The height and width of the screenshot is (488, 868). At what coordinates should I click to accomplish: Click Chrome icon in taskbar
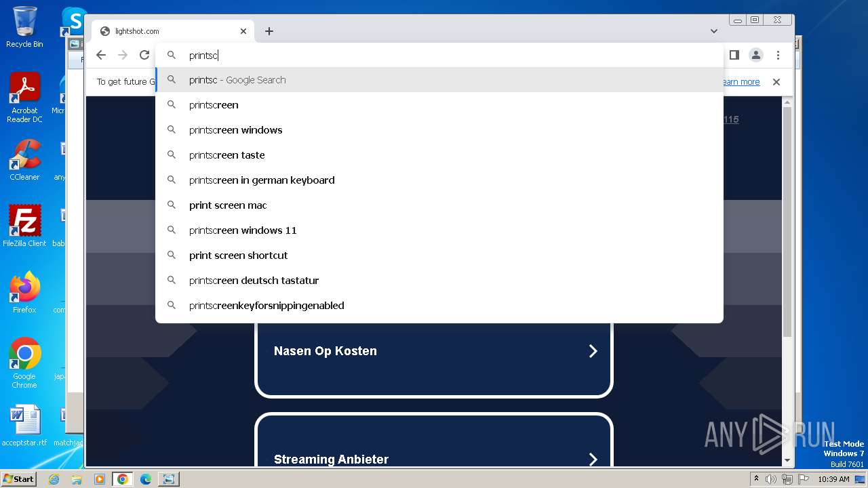click(122, 479)
